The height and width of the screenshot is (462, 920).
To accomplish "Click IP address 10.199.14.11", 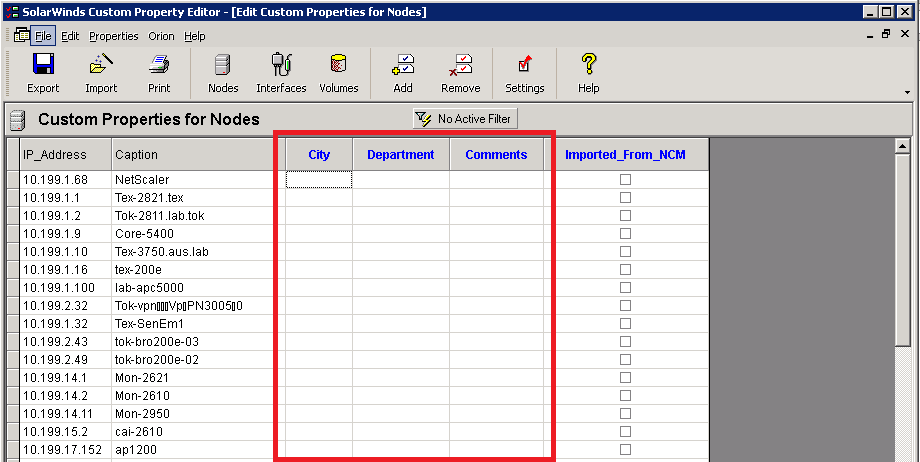I will (58, 413).
